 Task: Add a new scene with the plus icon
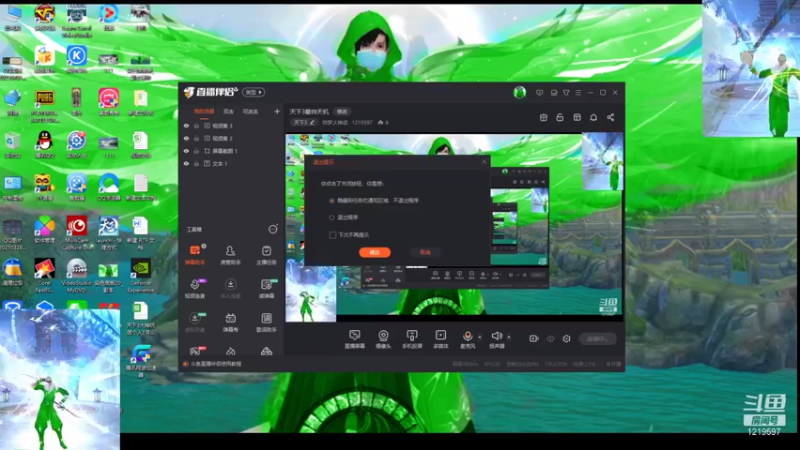[277, 111]
